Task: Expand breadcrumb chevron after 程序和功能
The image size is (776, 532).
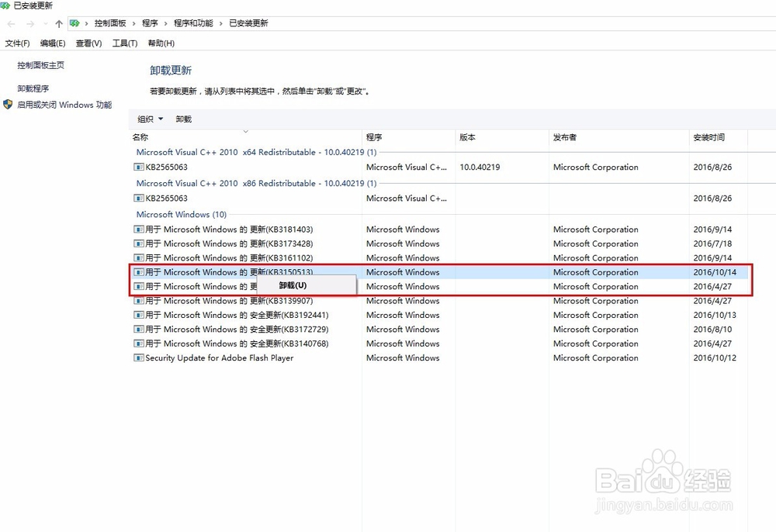Action: [220, 24]
